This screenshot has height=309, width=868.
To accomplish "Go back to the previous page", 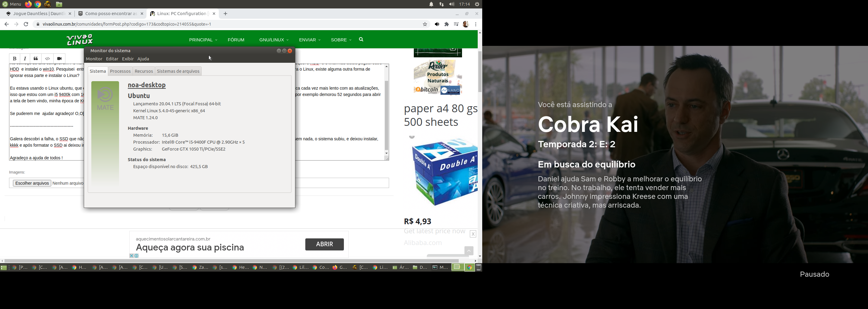I will [x=6, y=24].
